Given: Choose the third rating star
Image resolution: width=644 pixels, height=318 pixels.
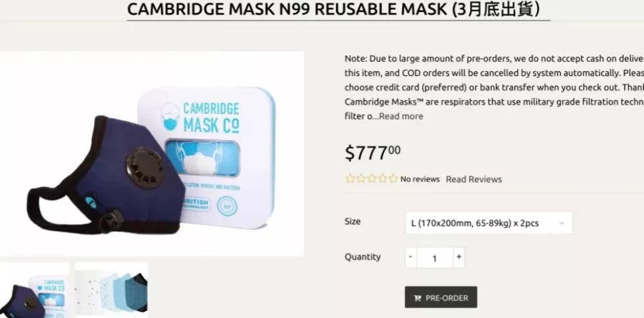Looking at the screenshot, I should (372, 178).
